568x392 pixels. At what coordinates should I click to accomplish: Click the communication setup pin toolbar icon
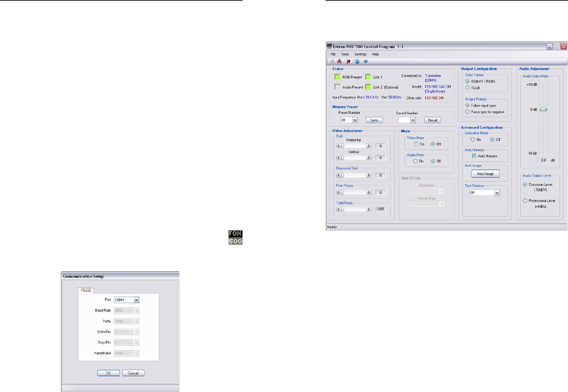click(348, 62)
